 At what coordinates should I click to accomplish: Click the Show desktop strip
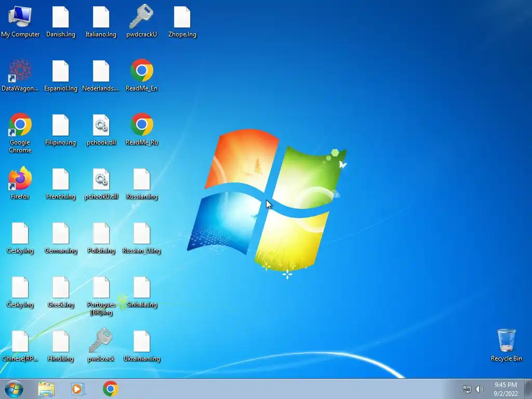528,389
